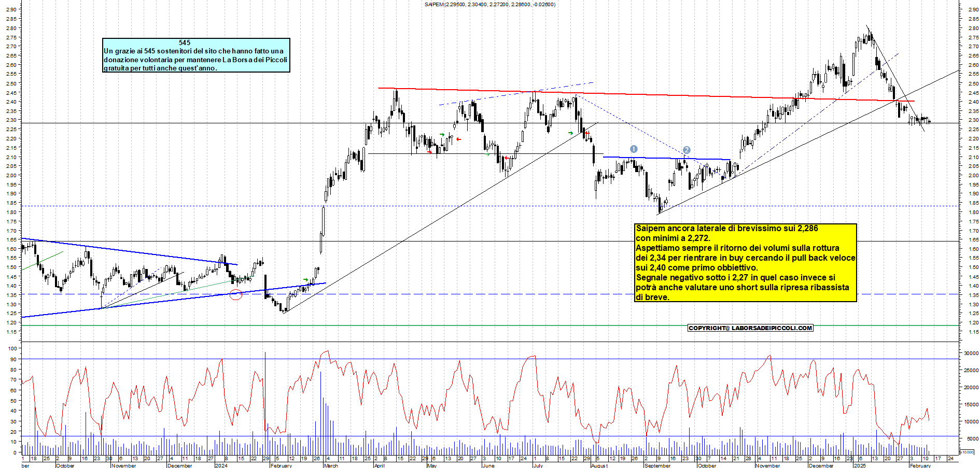
Task: Click the SAIPEM ticker title at top
Action: tap(489, 5)
